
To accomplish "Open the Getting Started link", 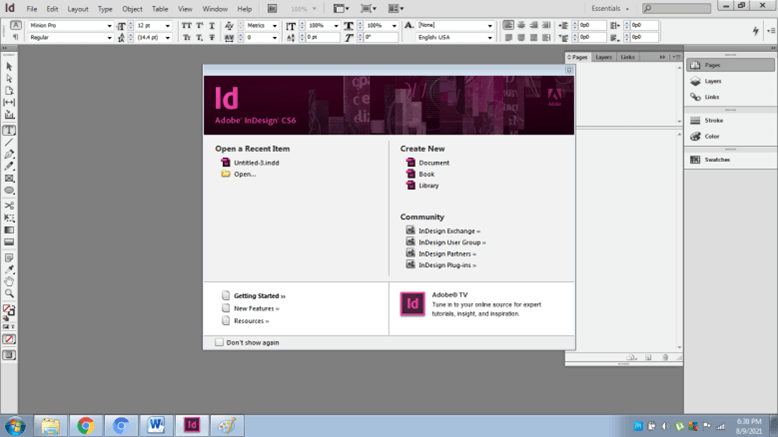I will pos(259,296).
